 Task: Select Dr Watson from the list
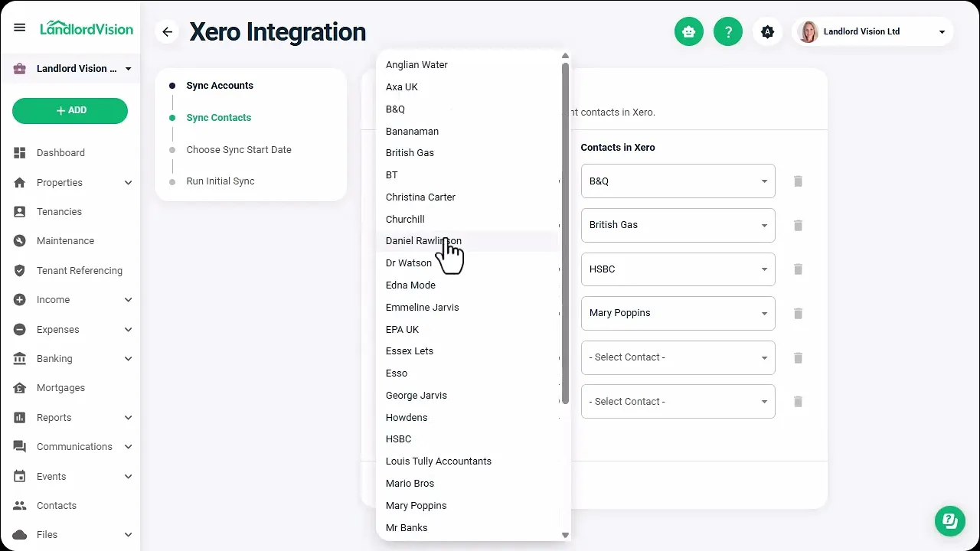(469, 263)
